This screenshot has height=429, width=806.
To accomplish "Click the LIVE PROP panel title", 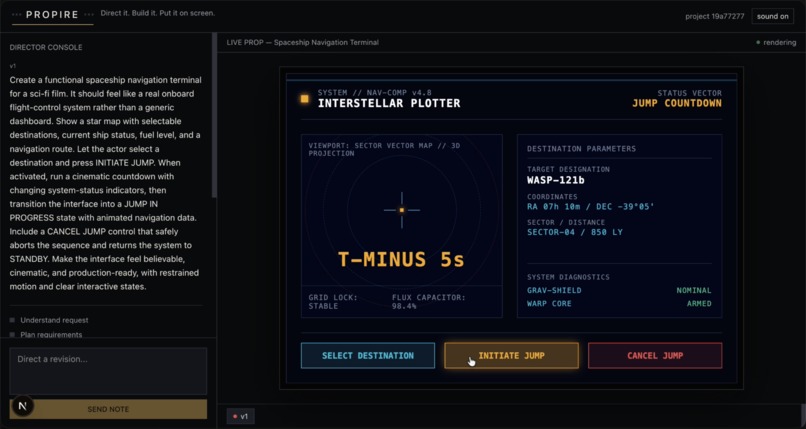I will coord(302,42).
